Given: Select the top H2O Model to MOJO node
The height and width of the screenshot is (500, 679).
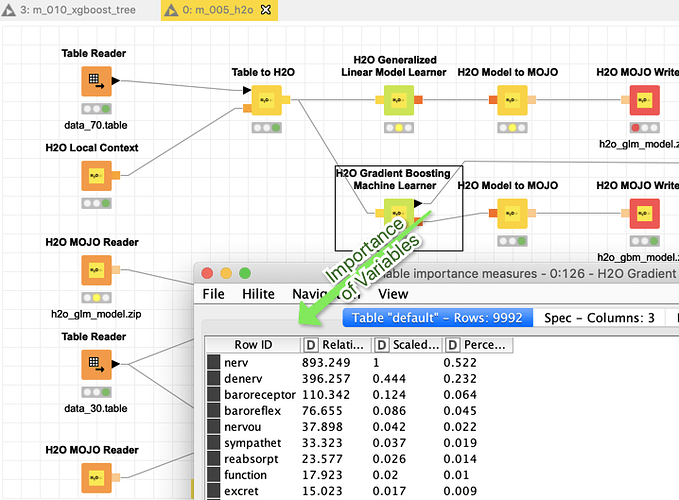Looking at the screenshot, I should (508, 101).
